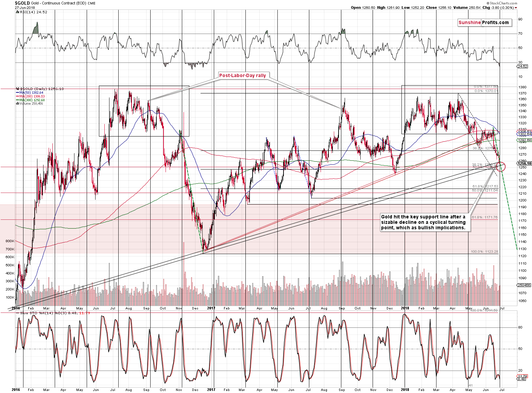Click the '100.0%: 1044.69' retracement label
Image resolution: width=532 pixels, height=393 pixels.
click(484, 310)
